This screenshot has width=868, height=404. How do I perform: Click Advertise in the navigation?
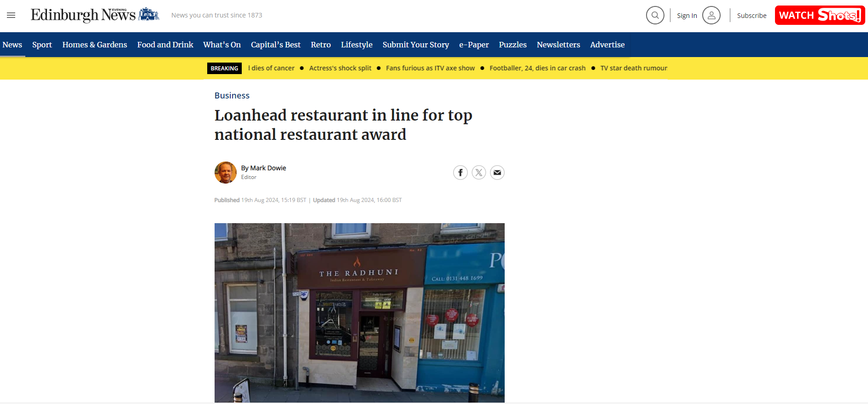click(607, 45)
